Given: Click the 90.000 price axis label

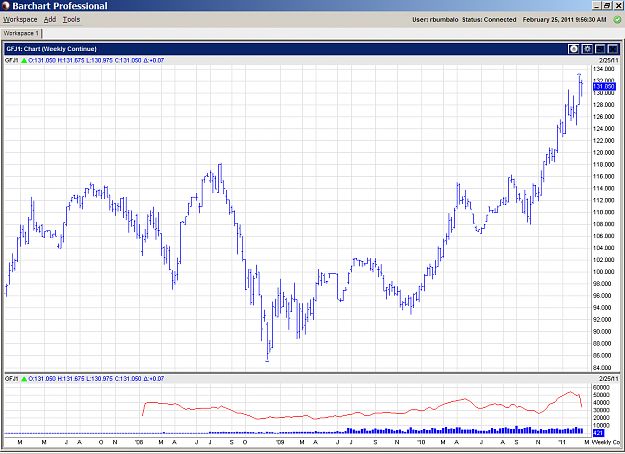Looking at the screenshot, I should coord(603,332).
